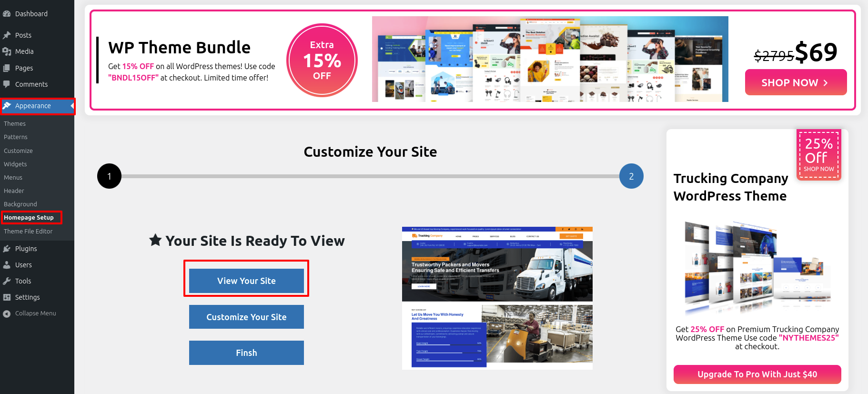Open the Customize submenu
Screen dimensions: 868x394
pos(18,151)
